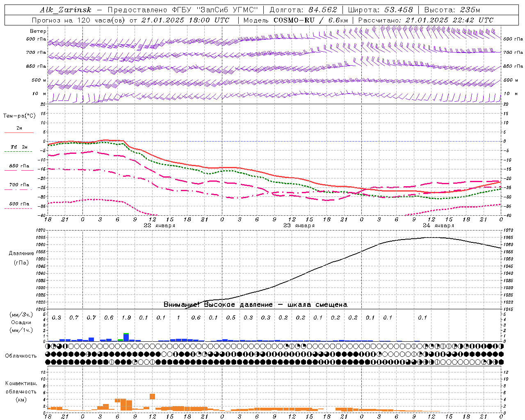The height and width of the screenshot is (420, 525).
Task: Click the (км) convective height unit label
Action: tap(21, 399)
